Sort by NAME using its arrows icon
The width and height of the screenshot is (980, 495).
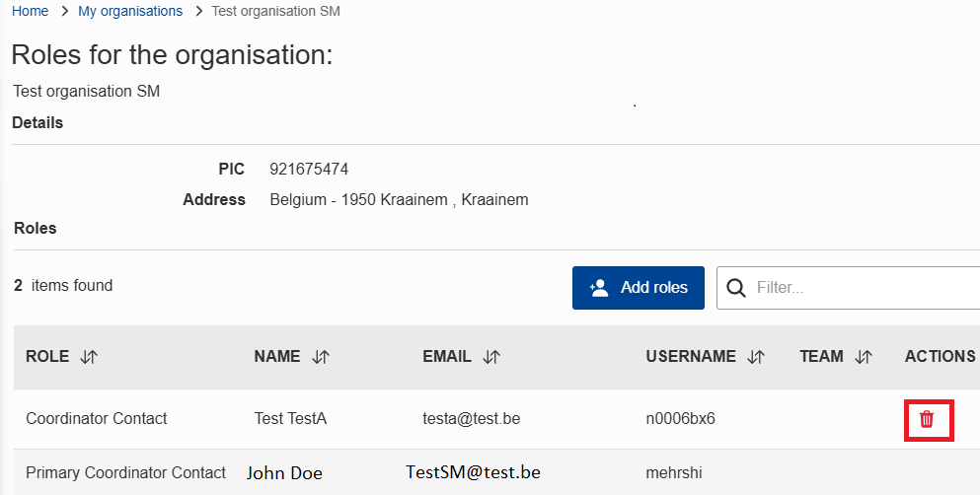320,357
